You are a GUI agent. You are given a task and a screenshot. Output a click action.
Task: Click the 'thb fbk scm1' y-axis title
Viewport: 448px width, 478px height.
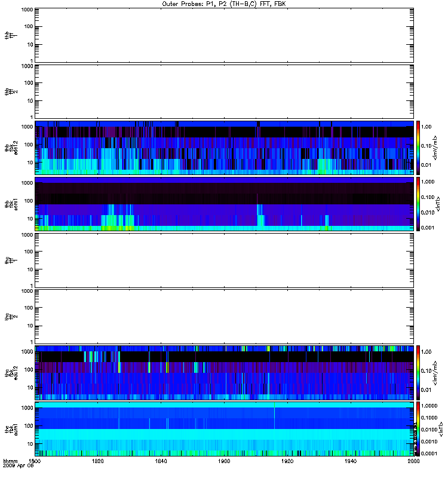[x=11, y=204]
